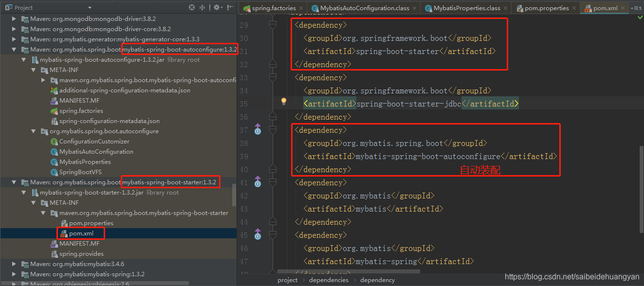Expand Maven mongodb-driver:3.8.2 library
The width and height of the screenshot is (644, 286).
point(14,19)
